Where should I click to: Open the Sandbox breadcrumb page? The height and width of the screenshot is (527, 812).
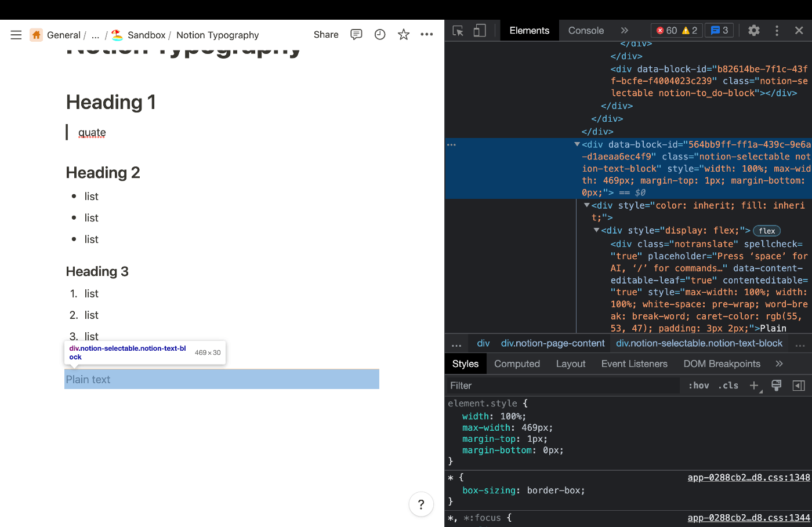pyautogui.click(x=146, y=35)
